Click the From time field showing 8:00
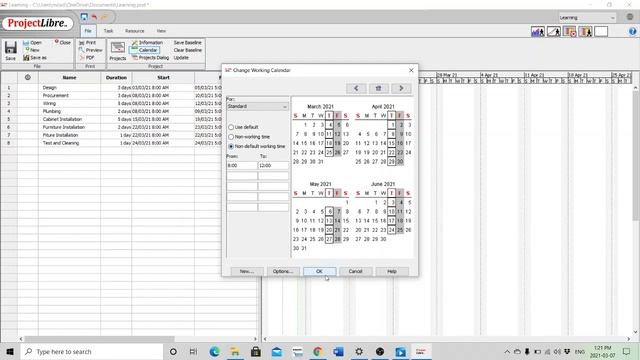Screen dimensions: 640x360 (242, 166)
